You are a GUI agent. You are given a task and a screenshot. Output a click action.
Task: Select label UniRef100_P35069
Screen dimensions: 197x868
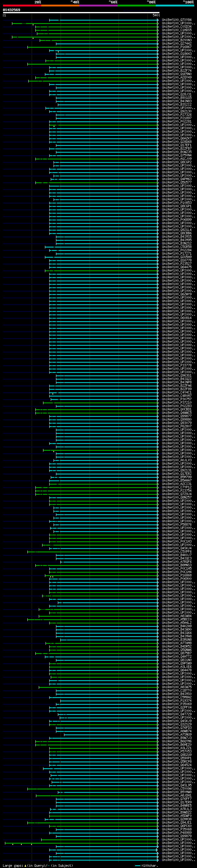point(177,704)
